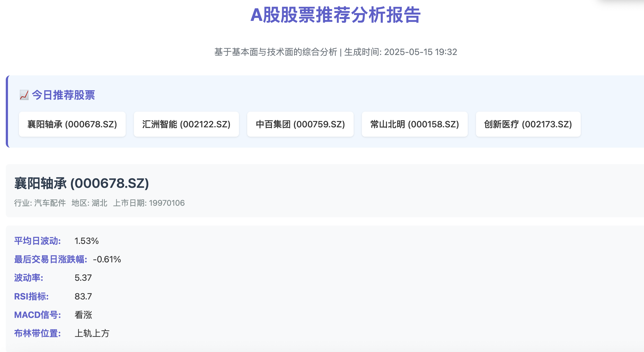Choose the 常山北明 (000158.SZ) stock chip
This screenshot has width=644, height=352.
pyautogui.click(x=415, y=124)
